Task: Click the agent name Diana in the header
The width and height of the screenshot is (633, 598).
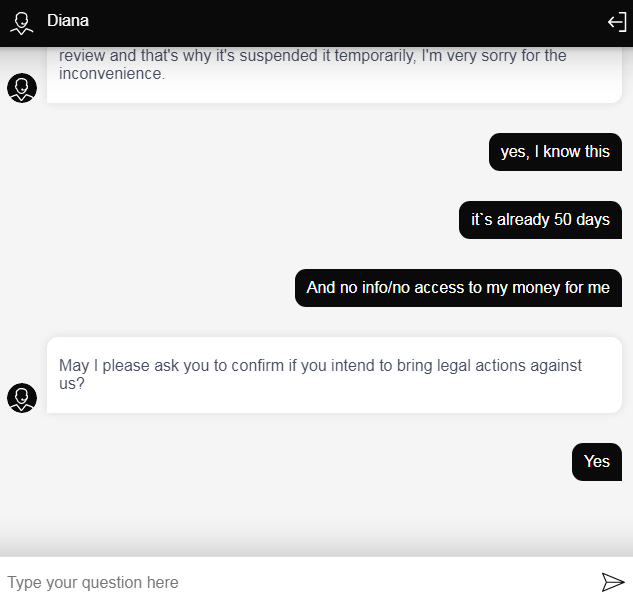Action: (68, 21)
